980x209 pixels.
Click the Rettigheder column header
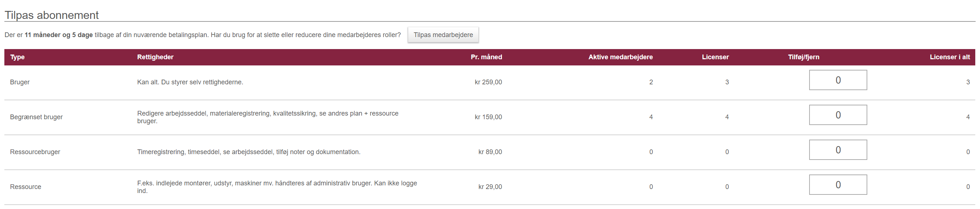[155, 57]
